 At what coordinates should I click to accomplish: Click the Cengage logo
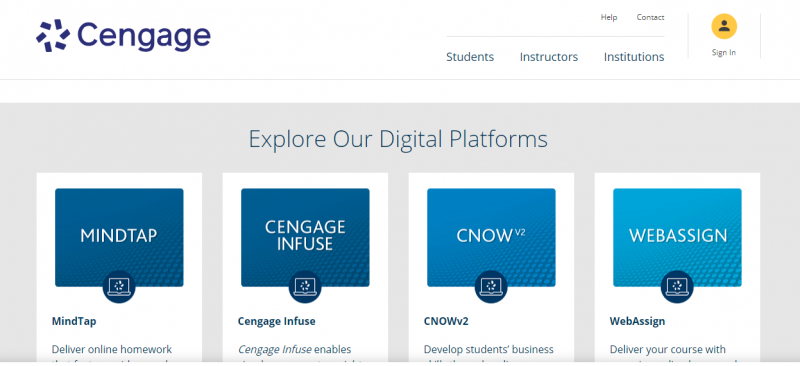pos(123,36)
